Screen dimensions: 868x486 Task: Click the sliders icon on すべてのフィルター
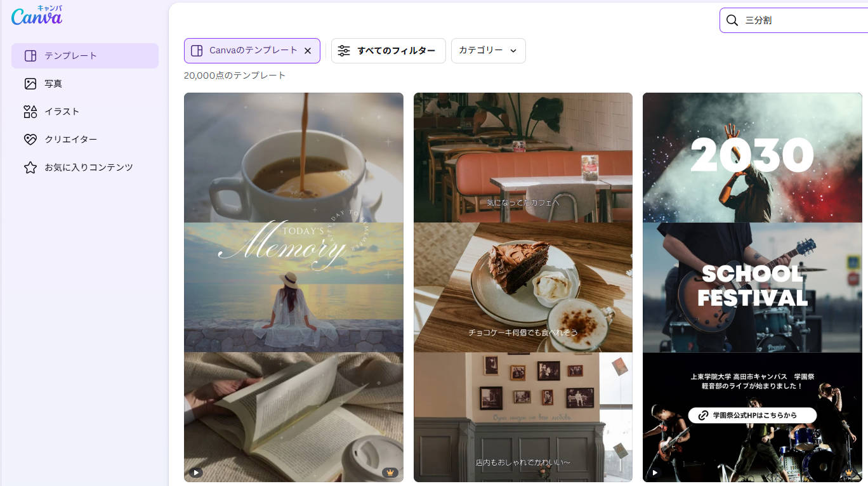344,51
